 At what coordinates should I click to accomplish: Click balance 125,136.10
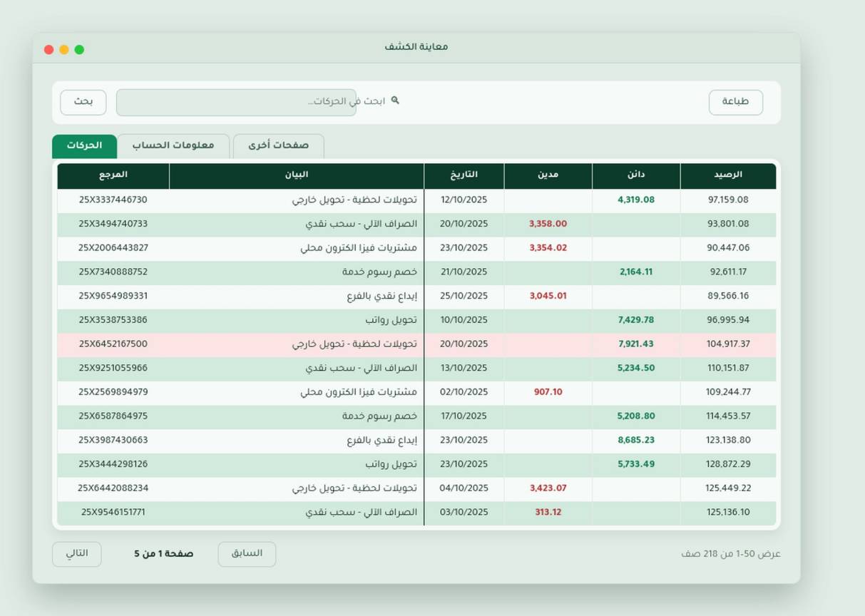coord(728,513)
